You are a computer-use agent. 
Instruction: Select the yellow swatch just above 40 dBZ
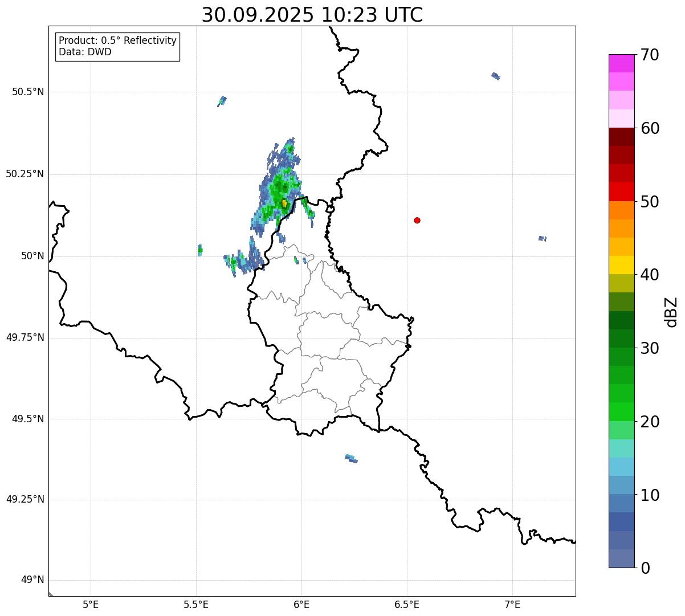[x=621, y=265]
